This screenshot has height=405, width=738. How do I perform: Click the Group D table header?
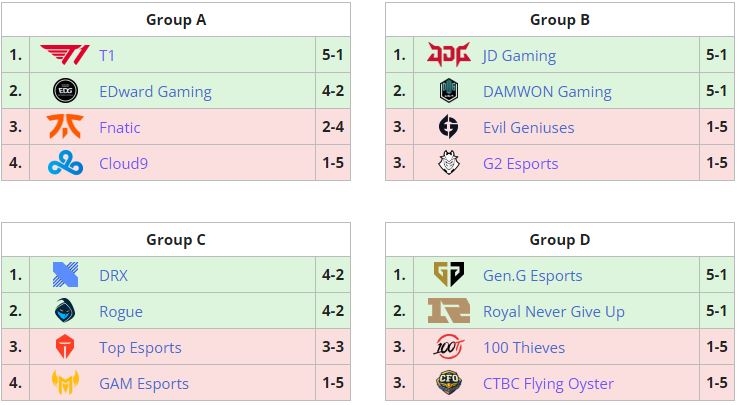click(560, 239)
